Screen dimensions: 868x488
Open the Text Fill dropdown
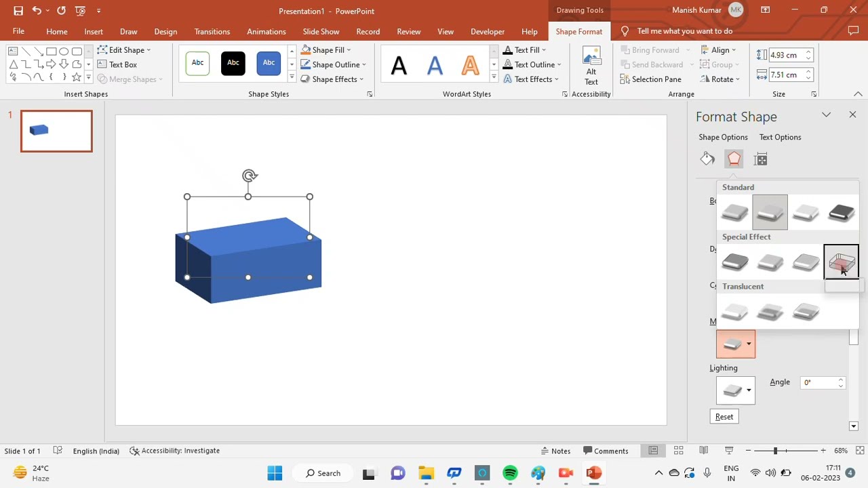coord(524,50)
